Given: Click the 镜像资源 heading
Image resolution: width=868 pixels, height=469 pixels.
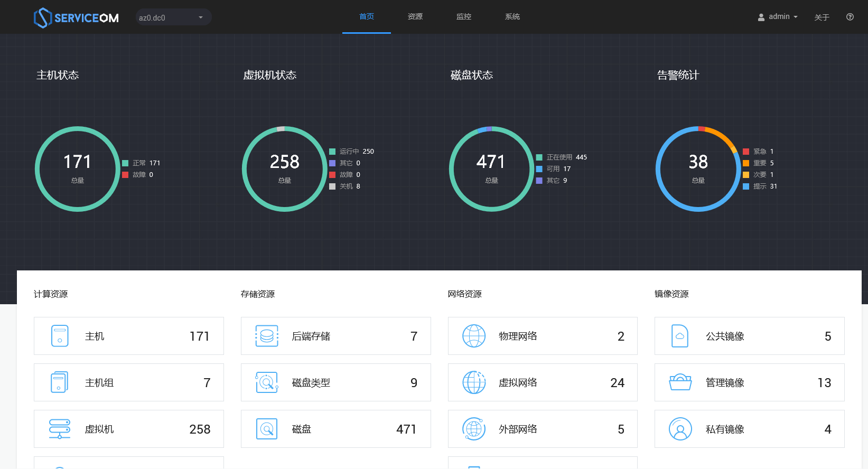Looking at the screenshot, I should [x=671, y=294].
